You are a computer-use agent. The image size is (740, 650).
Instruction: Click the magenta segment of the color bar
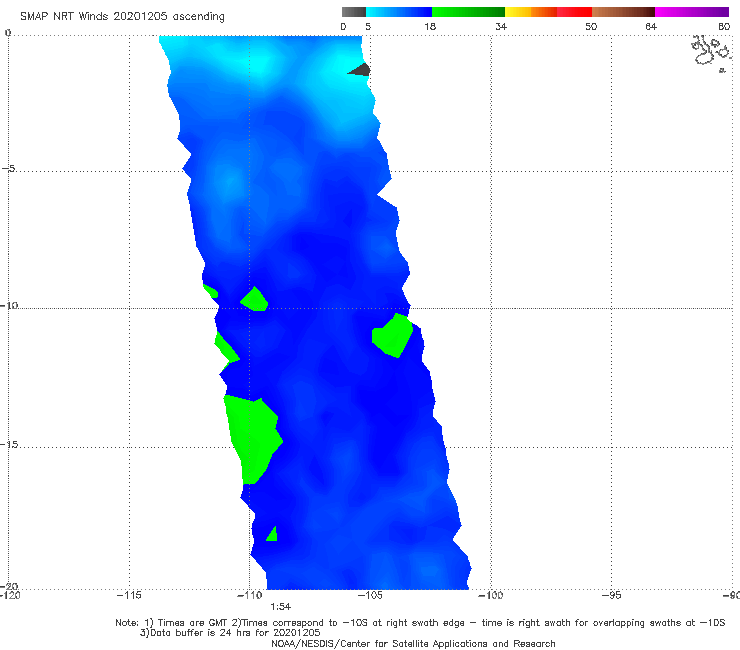click(691, 12)
